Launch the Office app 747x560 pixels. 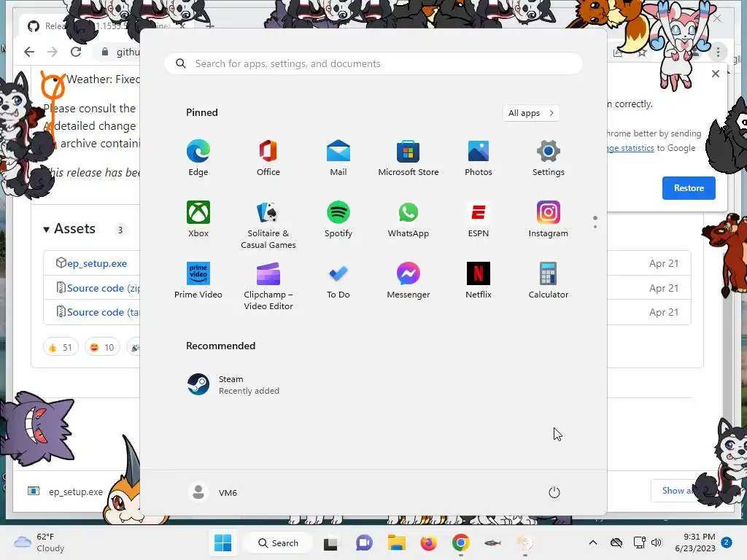click(268, 158)
